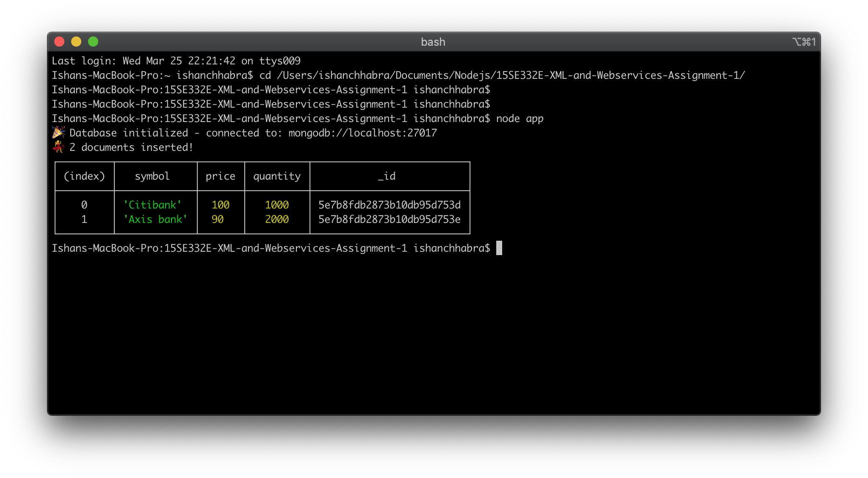
Task: Click the party popper emoji icon
Action: coord(58,133)
